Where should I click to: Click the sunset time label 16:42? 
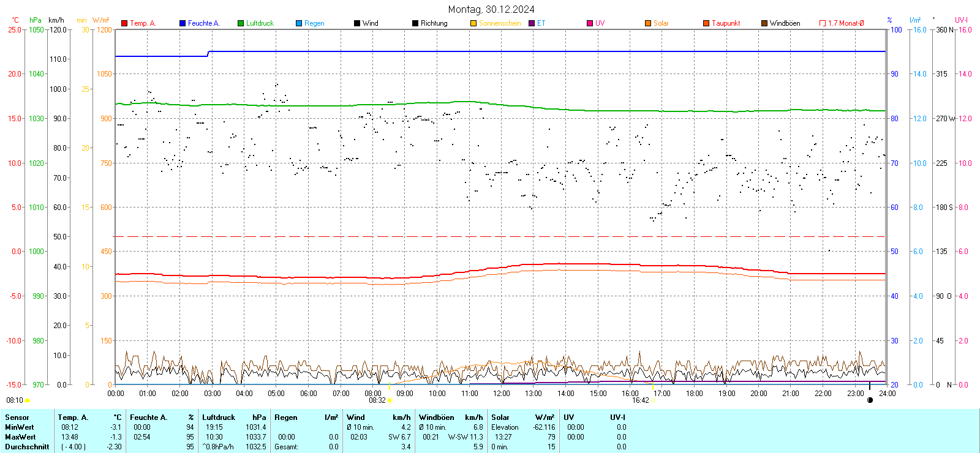tap(640, 400)
